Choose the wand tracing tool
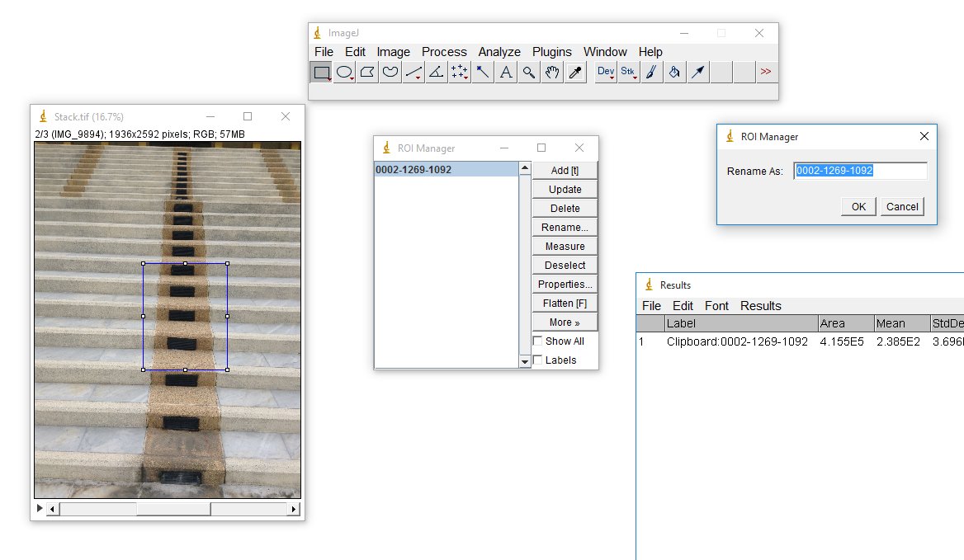964x560 pixels. click(482, 72)
